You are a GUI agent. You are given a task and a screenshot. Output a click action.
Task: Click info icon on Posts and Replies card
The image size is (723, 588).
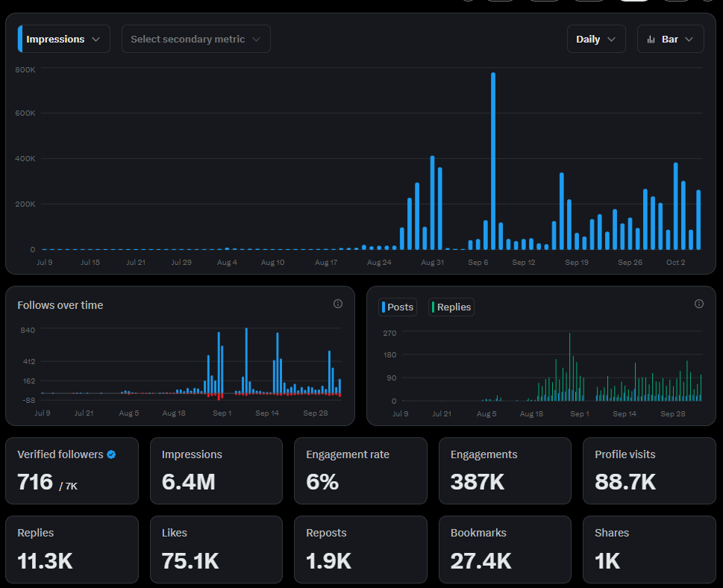click(x=699, y=304)
